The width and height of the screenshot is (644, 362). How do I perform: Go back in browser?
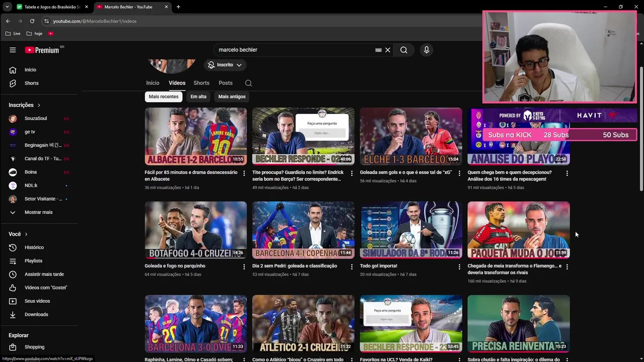point(8,21)
